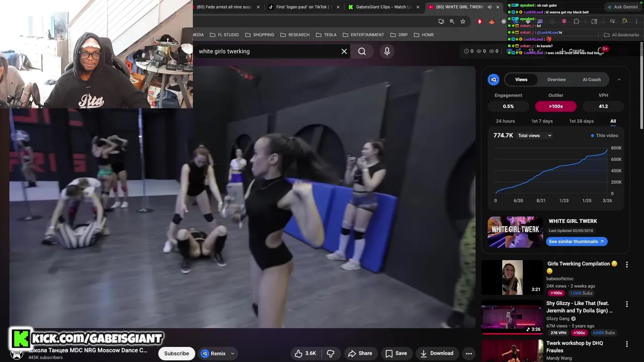Clear the search box with the X icon

[344, 51]
